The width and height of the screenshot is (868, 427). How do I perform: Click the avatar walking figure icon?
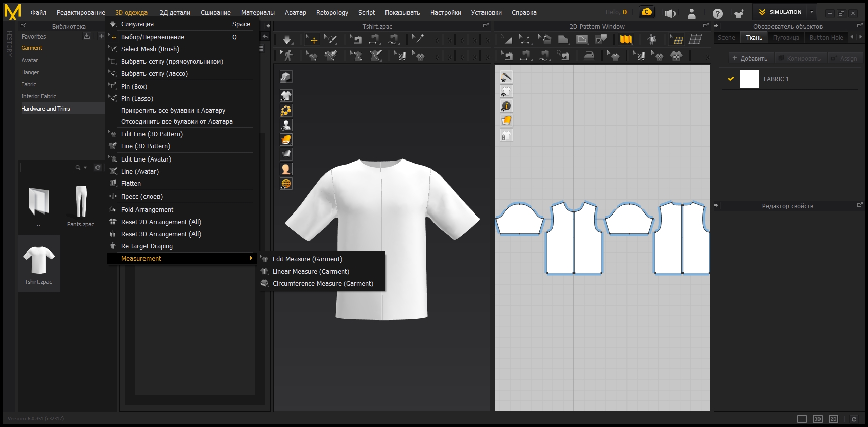288,56
